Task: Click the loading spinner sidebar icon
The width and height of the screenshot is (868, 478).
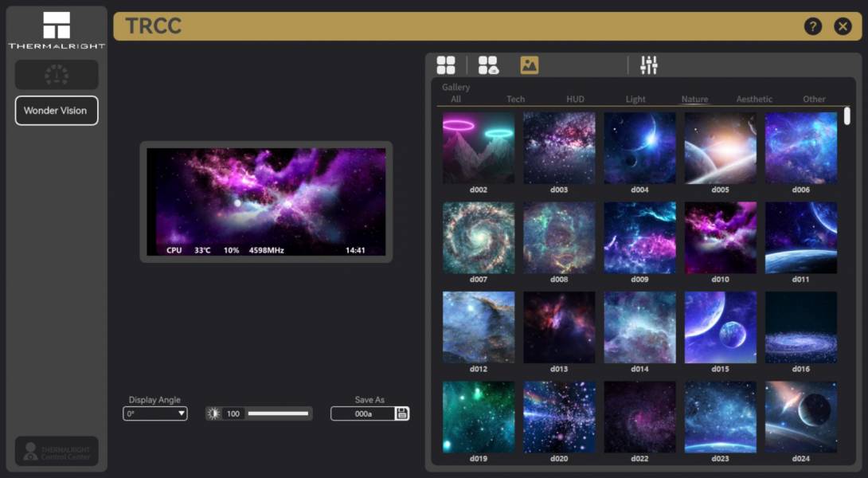Action: [x=57, y=75]
